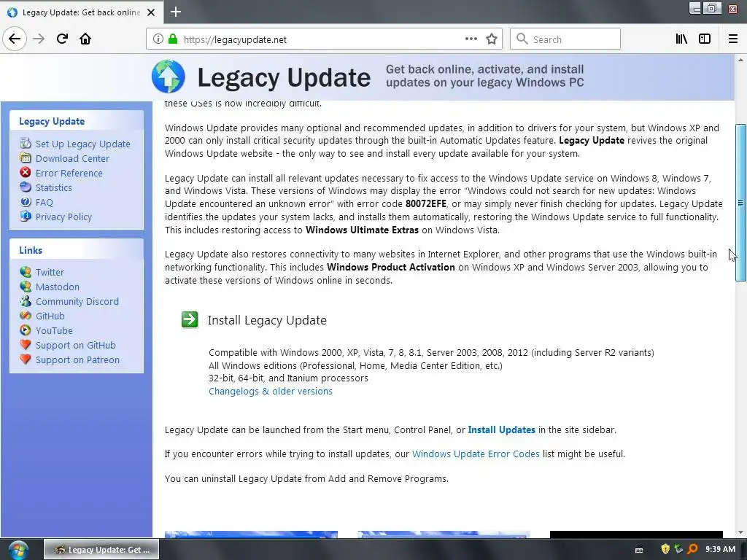Click the red Error Reference icon
This screenshot has height=560, width=747.
pyautogui.click(x=26, y=172)
